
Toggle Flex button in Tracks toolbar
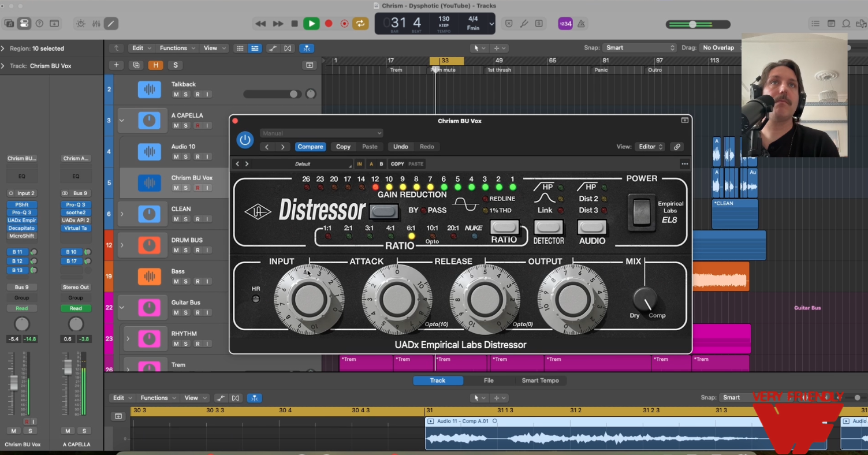coord(287,49)
